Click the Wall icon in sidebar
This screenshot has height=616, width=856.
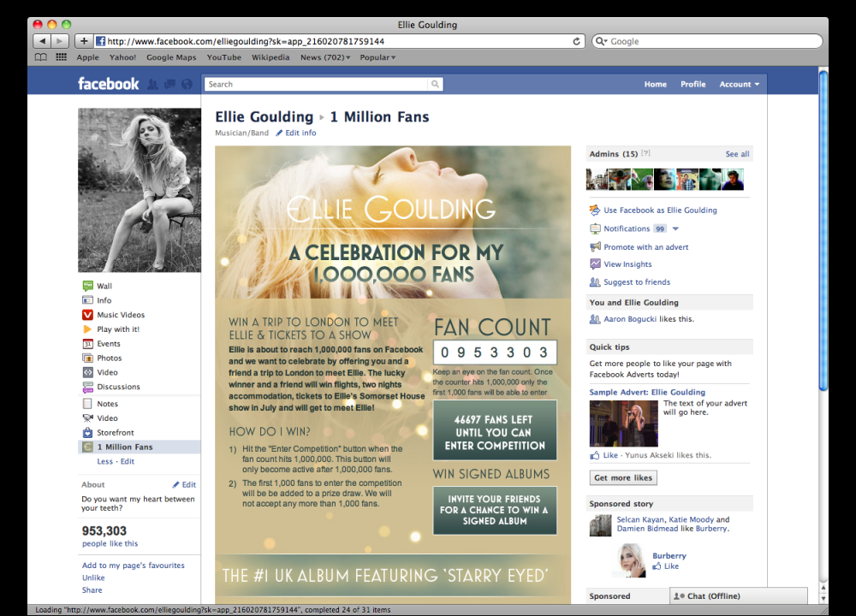pos(87,286)
